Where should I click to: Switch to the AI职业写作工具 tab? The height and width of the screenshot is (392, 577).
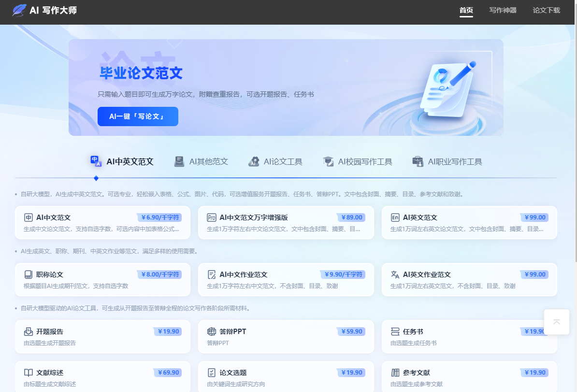[x=447, y=161]
